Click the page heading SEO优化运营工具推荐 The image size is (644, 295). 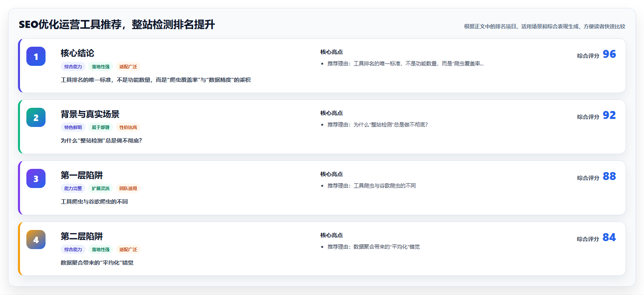[x=117, y=25]
